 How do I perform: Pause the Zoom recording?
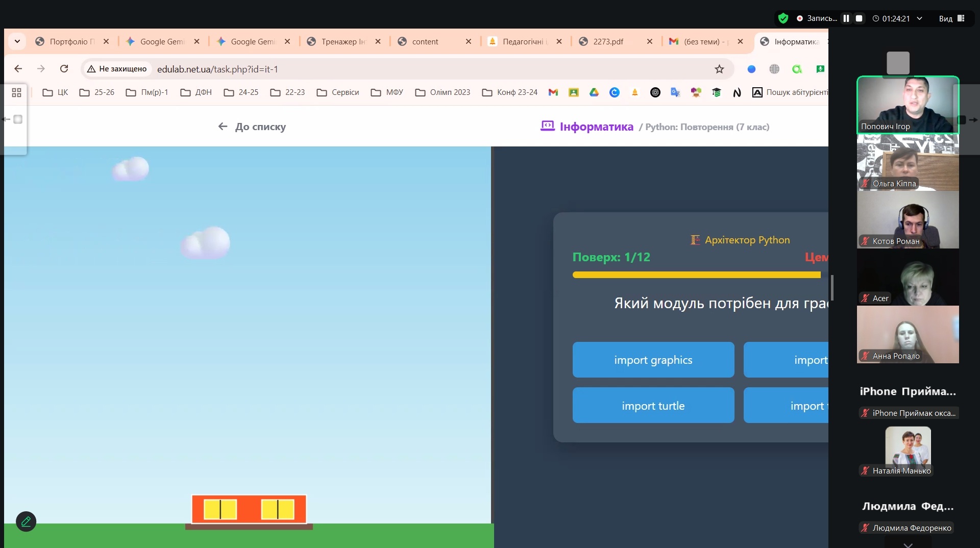pyautogui.click(x=846, y=18)
